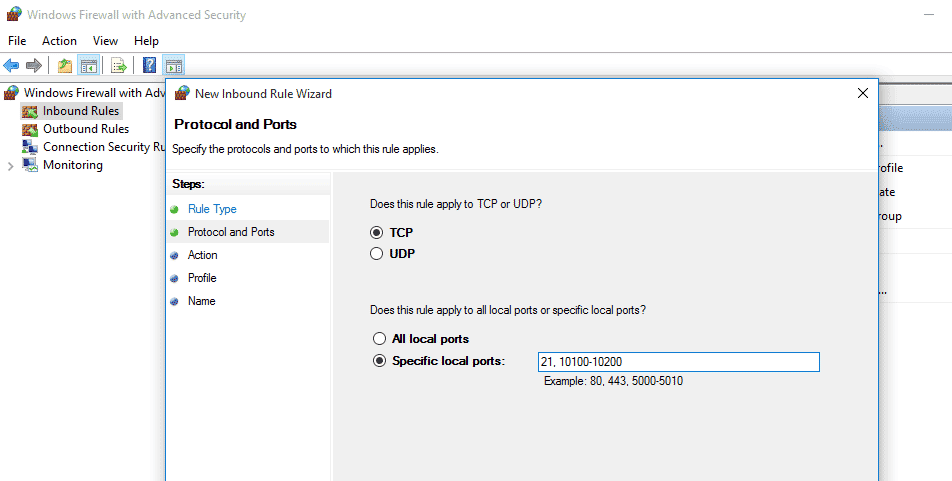Toggle Show/Hide Console Tree toolbar icon
The image size is (952, 481).
(89, 65)
